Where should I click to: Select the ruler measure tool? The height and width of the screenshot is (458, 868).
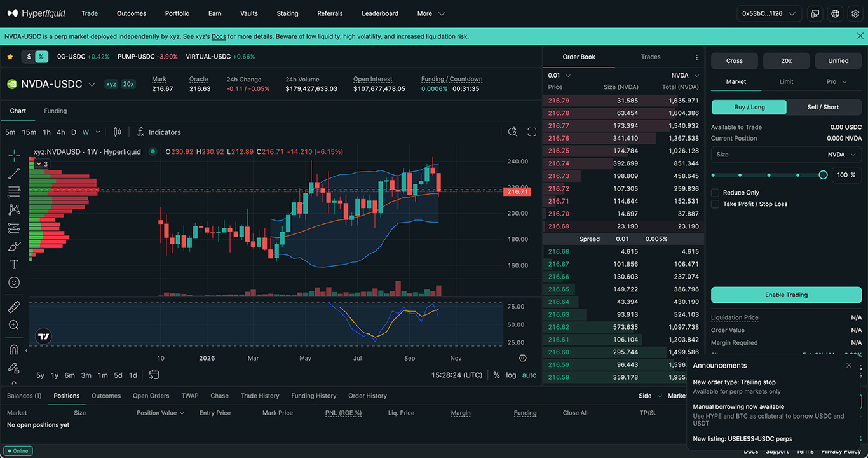[14, 307]
